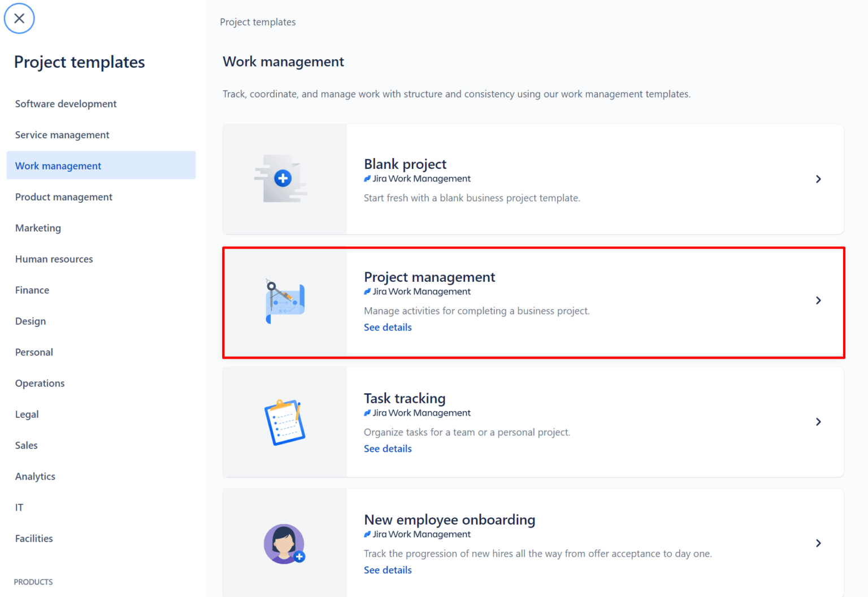The height and width of the screenshot is (597, 868).
Task: Open the Project management template via right chevron
Action: coord(818,300)
